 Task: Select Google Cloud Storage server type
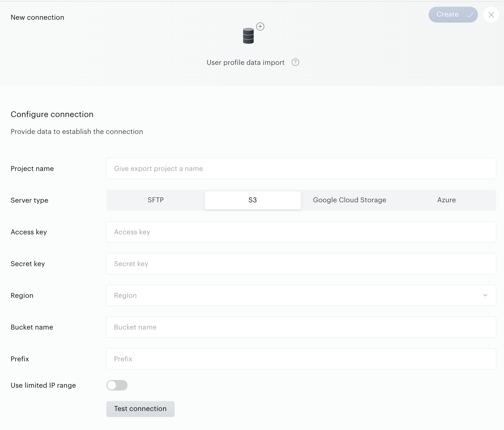click(x=349, y=200)
